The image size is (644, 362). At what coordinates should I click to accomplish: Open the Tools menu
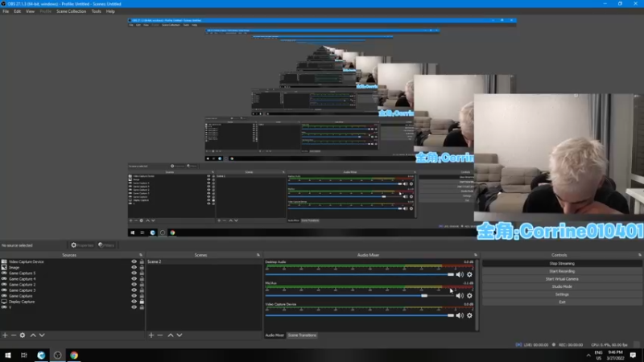(96, 11)
